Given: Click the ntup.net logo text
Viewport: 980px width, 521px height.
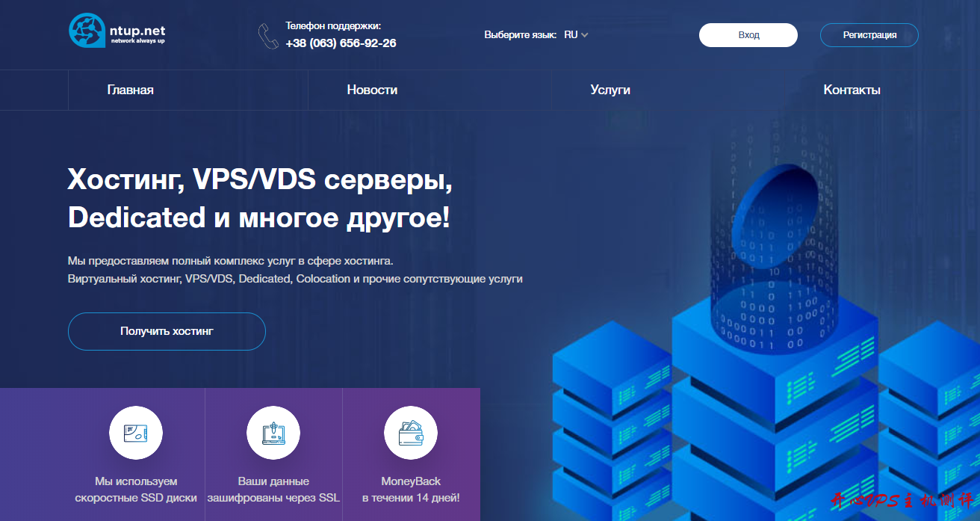Looking at the screenshot, I should [x=138, y=31].
